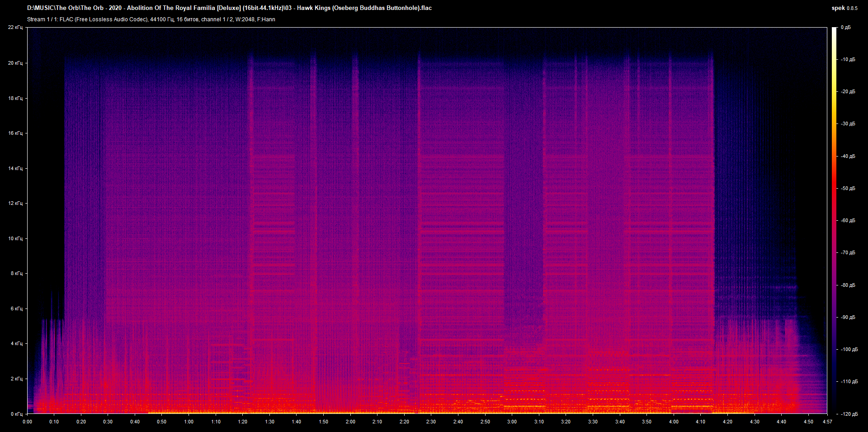Click the 22 кГц frequency axis label

[16, 28]
